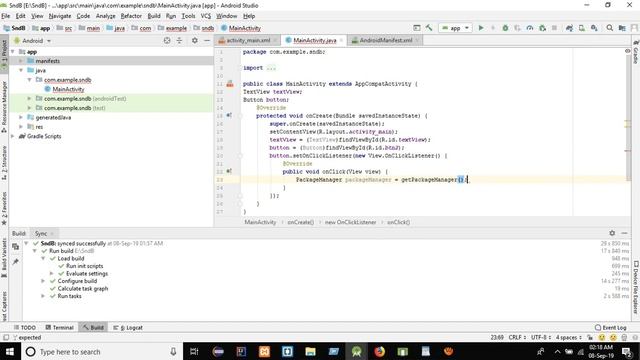640x360 pixels.
Task: Open the TODO tool window button
Action: tap(24, 327)
